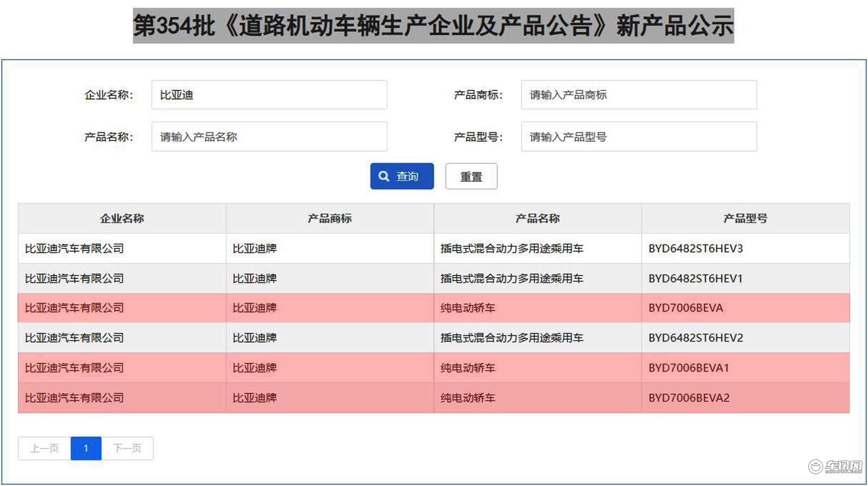Go to previous page with 上一页
Screen dimensions: 868x486
click(x=44, y=449)
